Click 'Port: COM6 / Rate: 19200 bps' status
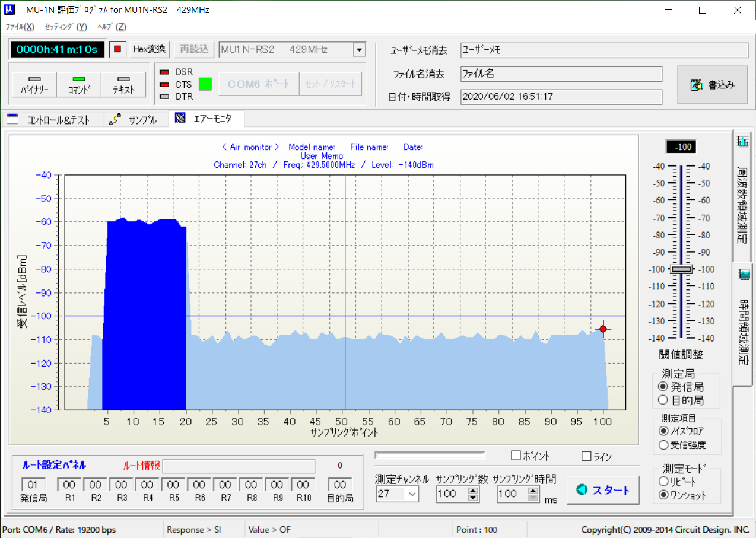 (59, 530)
